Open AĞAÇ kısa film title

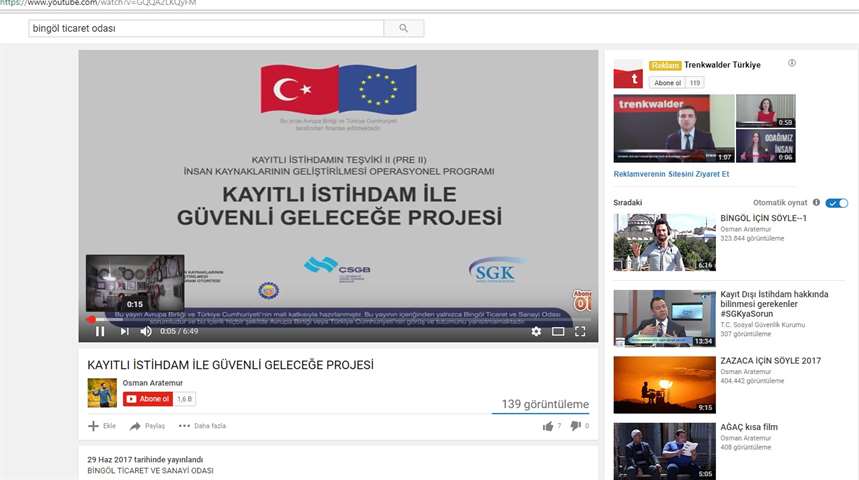(x=749, y=427)
